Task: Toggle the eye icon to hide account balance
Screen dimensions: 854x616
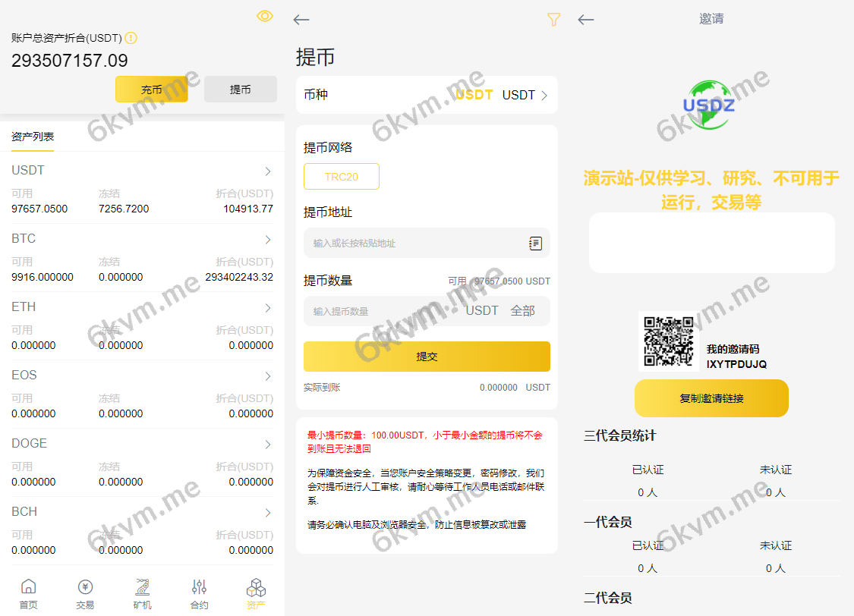Action: [x=263, y=15]
